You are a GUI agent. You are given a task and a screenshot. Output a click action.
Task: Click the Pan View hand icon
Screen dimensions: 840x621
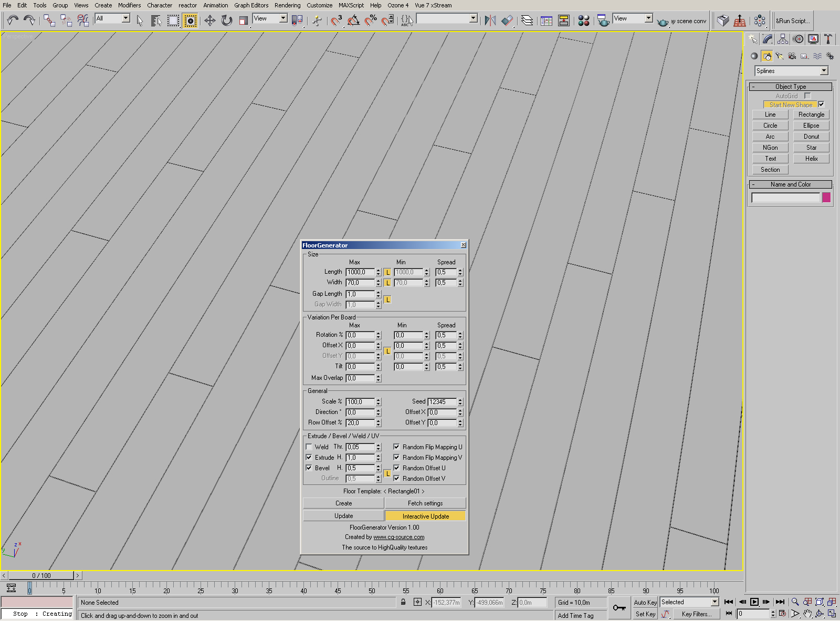807,614
